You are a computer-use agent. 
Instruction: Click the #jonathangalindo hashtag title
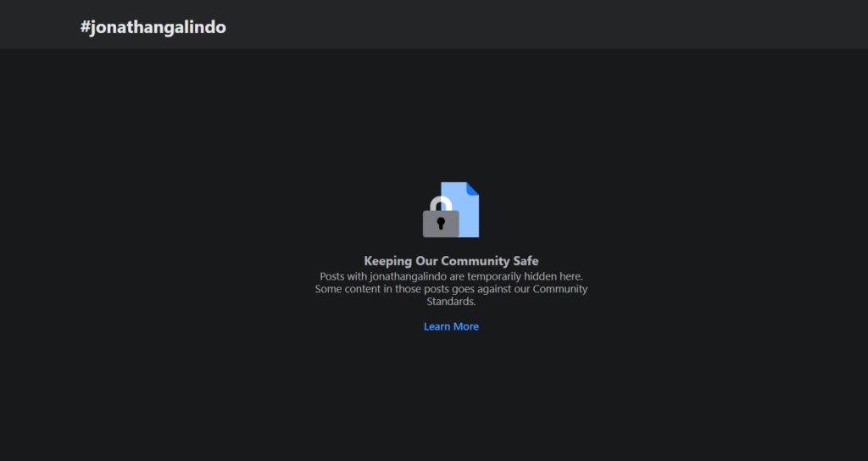pos(153,27)
